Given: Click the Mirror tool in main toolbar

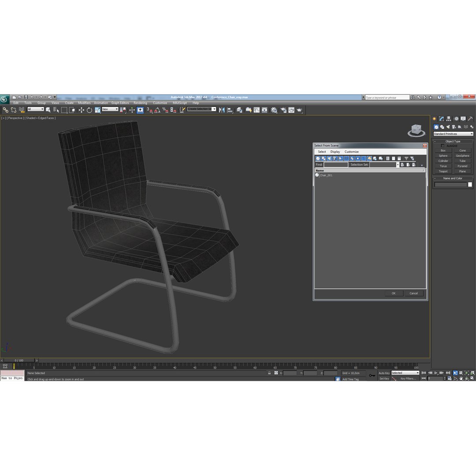Looking at the screenshot, I should click(222, 110).
